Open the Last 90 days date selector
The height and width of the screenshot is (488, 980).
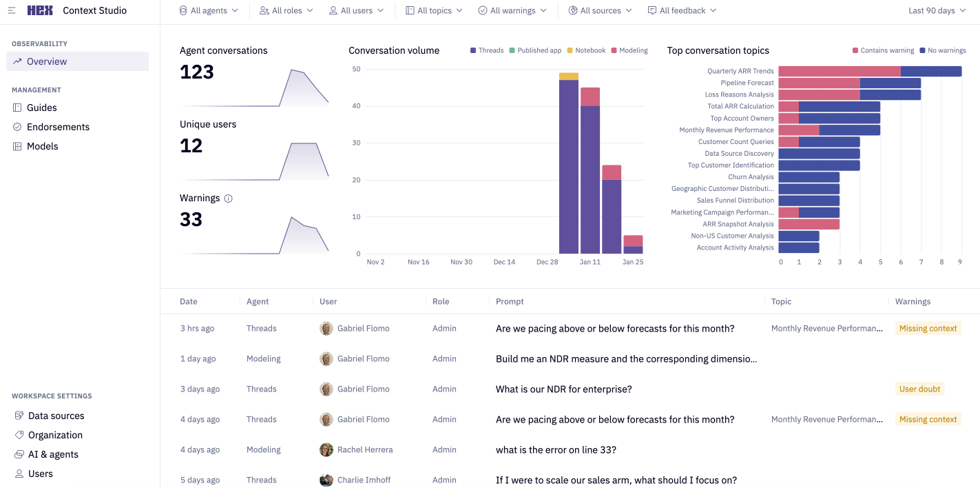tap(936, 10)
